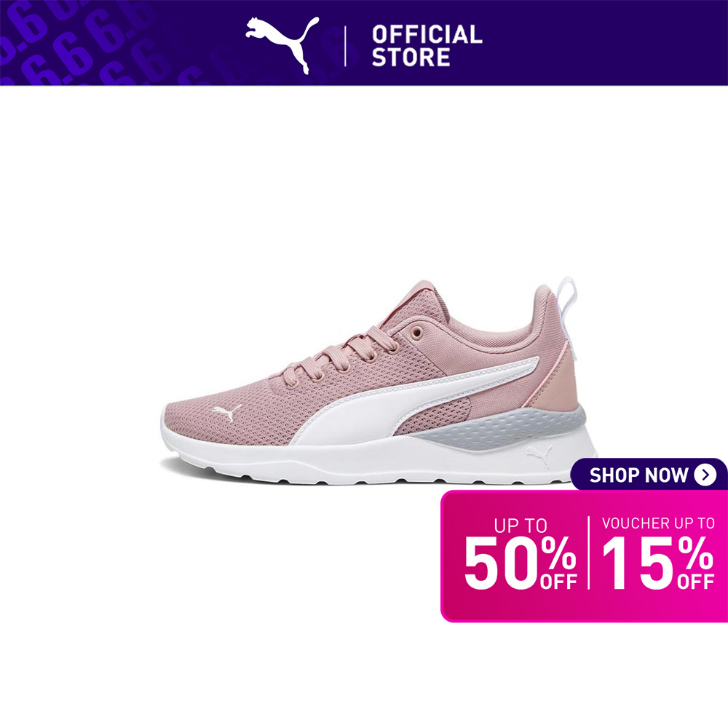
Task: Click the light pink heel panel
Action: [x=557, y=385]
